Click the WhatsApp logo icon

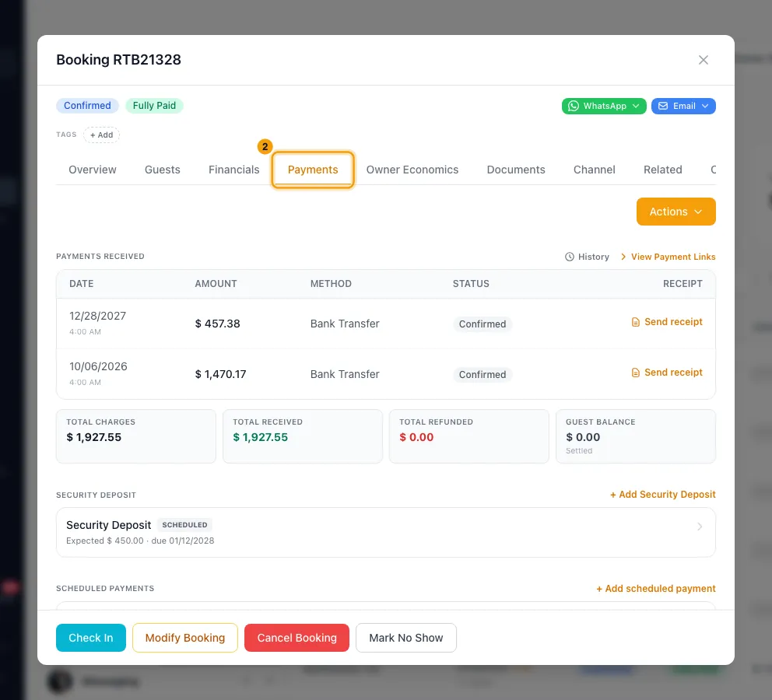[574, 106]
